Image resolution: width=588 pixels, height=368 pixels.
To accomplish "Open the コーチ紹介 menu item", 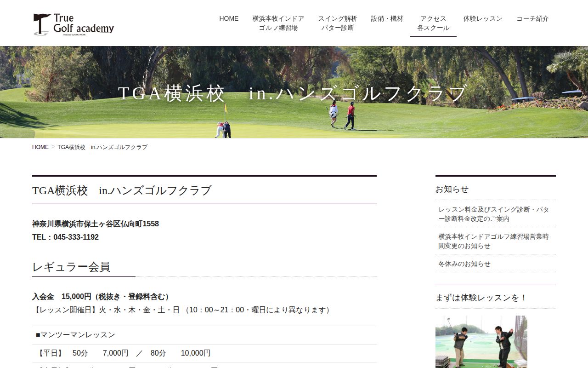I will click(x=532, y=19).
